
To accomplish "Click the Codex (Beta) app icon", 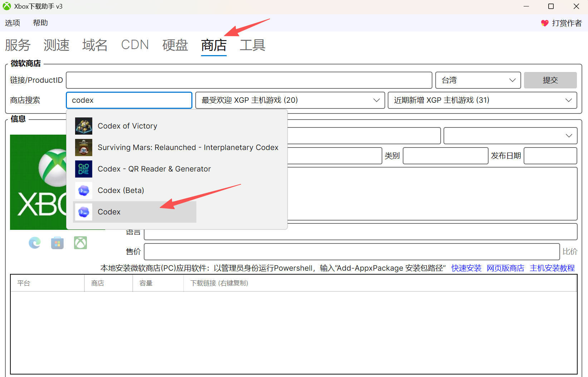I will coord(84,190).
